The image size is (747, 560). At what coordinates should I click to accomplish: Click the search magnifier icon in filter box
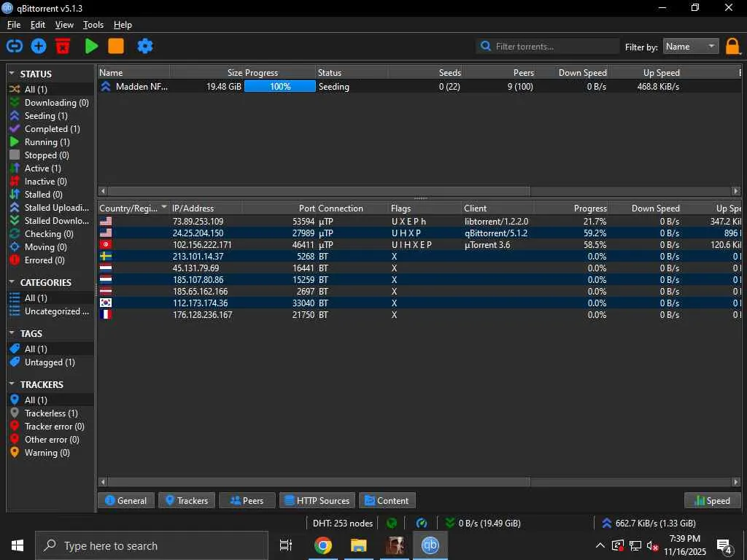pos(485,46)
